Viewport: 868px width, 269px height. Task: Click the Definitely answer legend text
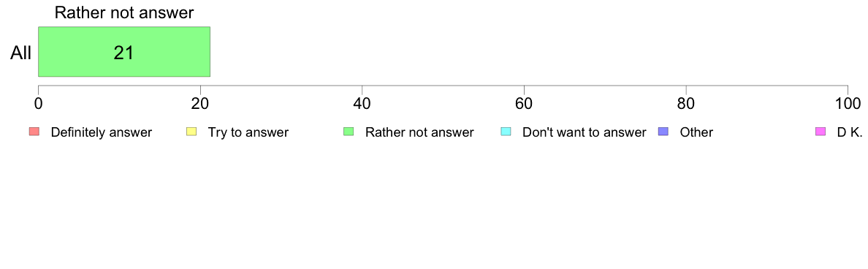tap(102, 132)
